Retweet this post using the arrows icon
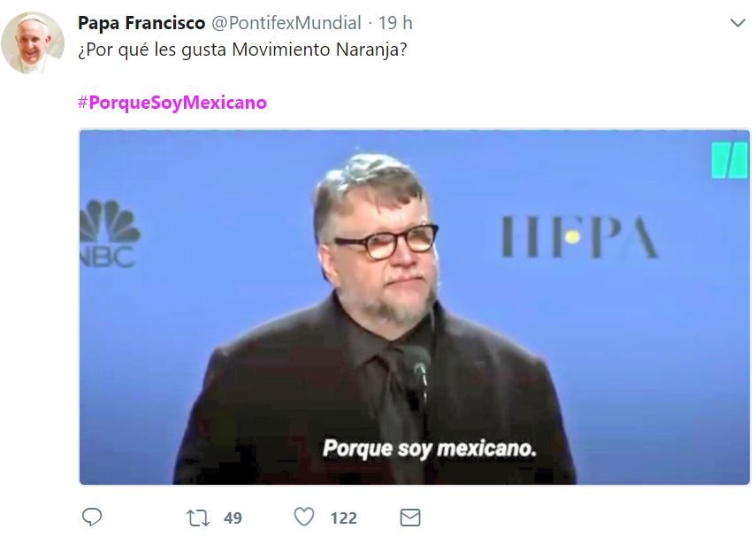The height and width of the screenshot is (537, 756). (x=198, y=518)
